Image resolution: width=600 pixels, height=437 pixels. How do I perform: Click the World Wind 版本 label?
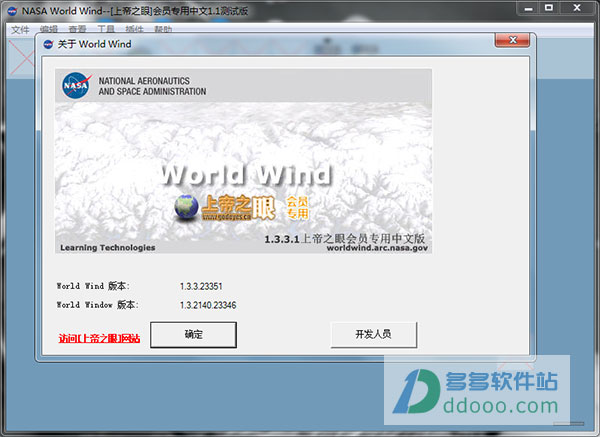point(93,286)
